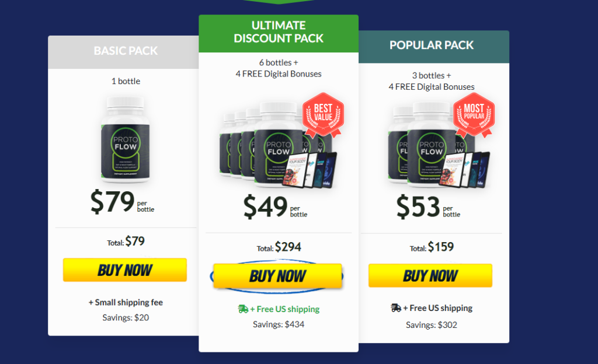Click green truck icon beside Free US shipping
The height and width of the screenshot is (364, 598).
pos(243,309)
